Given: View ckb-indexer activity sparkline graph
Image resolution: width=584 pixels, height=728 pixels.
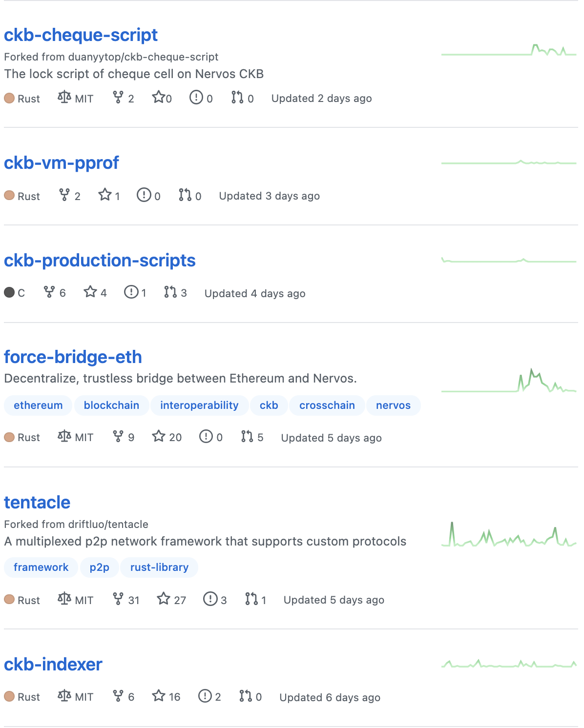Looking at the screenshot, I should 509,664.
